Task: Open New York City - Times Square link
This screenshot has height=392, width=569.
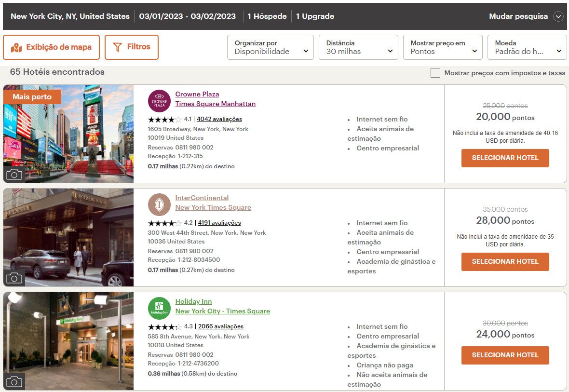Action: point(222,311)
